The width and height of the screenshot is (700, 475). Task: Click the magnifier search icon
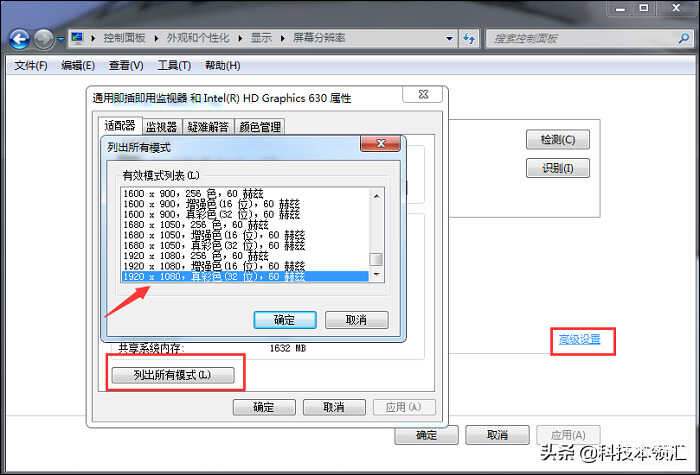683,39
